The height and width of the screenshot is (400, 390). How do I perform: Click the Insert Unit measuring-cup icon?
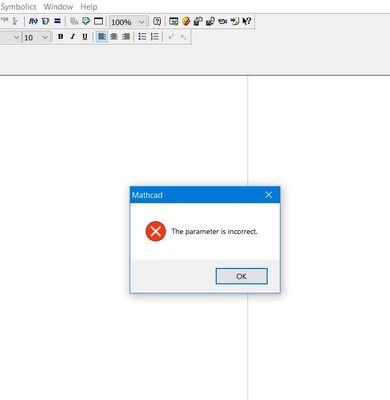tap(45, 21)
